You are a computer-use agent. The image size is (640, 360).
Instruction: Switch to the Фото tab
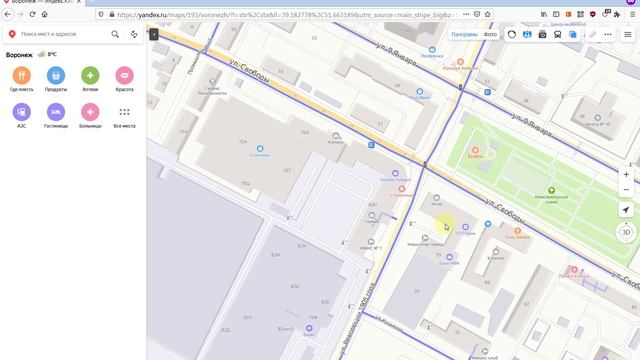click(x=490, y=34)
